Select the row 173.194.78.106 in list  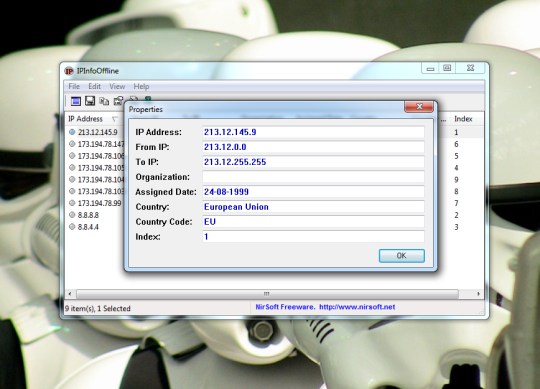point(101,156)
